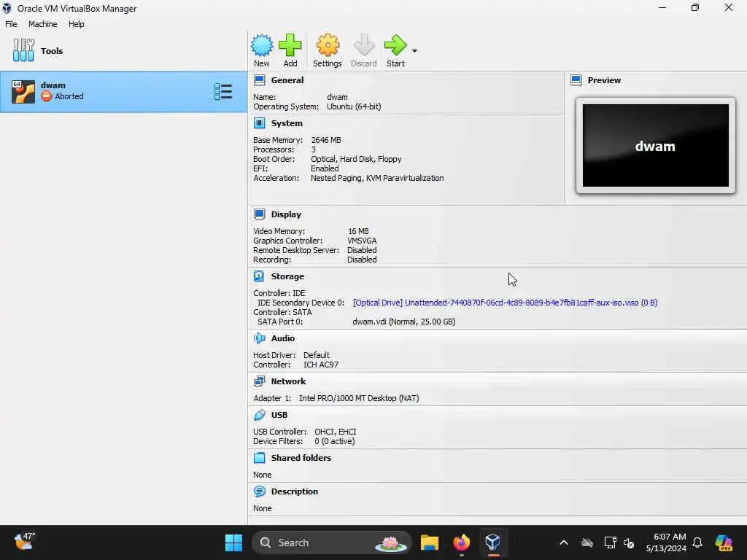Viewport: 747px width, 560px height.
Task: Click the Network adapter icon
Action: point(259,381)
